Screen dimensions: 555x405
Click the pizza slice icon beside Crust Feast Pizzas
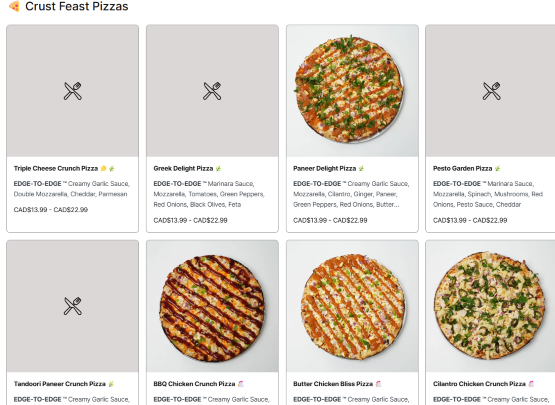(14, 6)
